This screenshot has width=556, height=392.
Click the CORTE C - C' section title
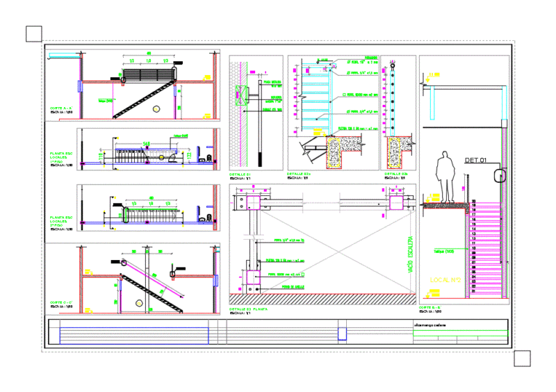click(61, 302)
